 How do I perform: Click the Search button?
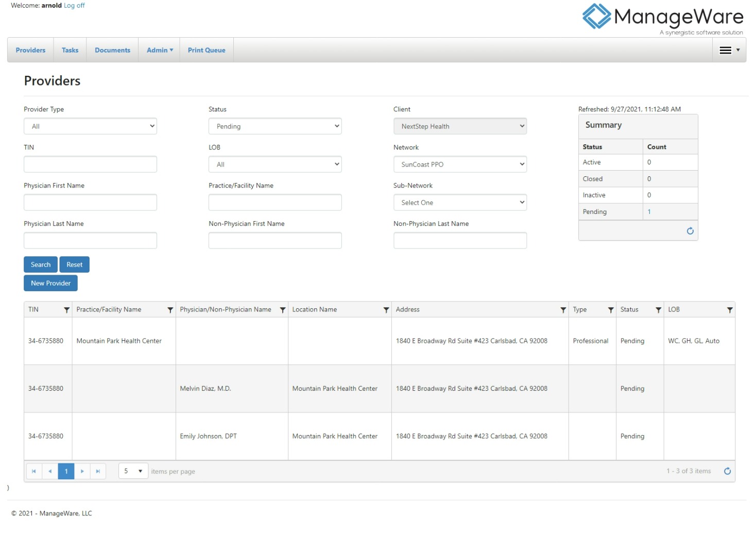click(41, 264)
